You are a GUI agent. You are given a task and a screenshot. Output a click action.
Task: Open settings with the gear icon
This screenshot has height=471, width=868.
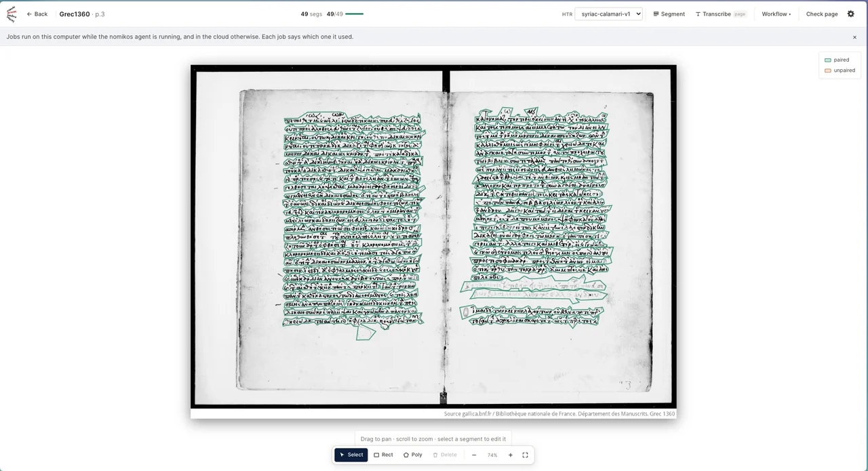(x=851, y=14)
